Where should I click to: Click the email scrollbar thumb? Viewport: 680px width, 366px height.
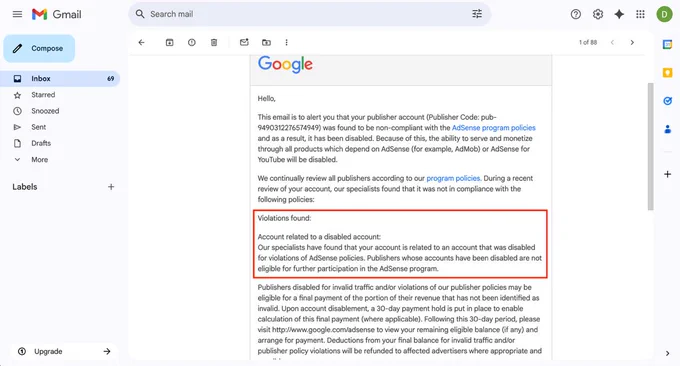(x=650, y=147)
